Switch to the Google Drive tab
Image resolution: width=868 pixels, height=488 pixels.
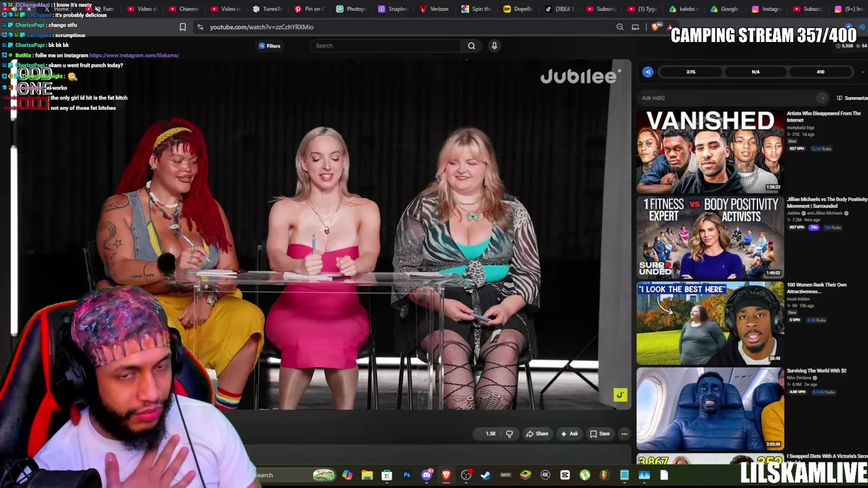pos(724,9)
